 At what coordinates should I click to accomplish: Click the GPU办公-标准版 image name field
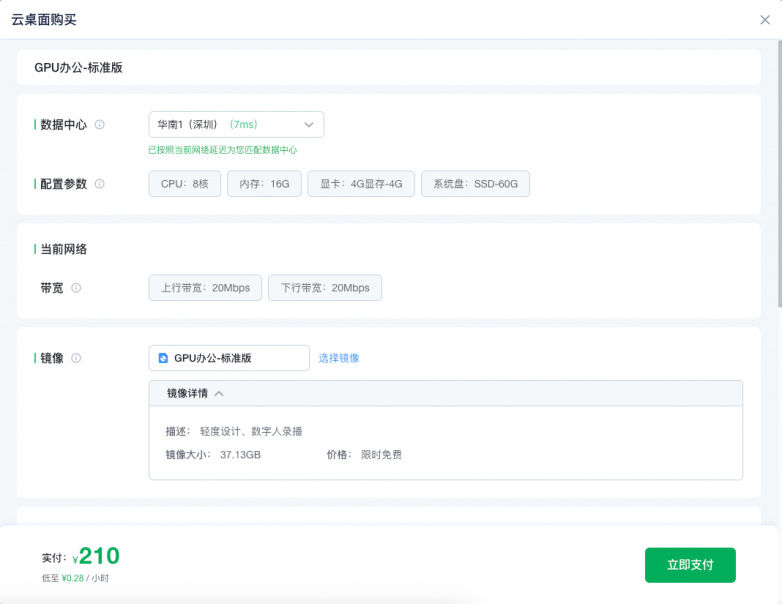pos(236,358)
